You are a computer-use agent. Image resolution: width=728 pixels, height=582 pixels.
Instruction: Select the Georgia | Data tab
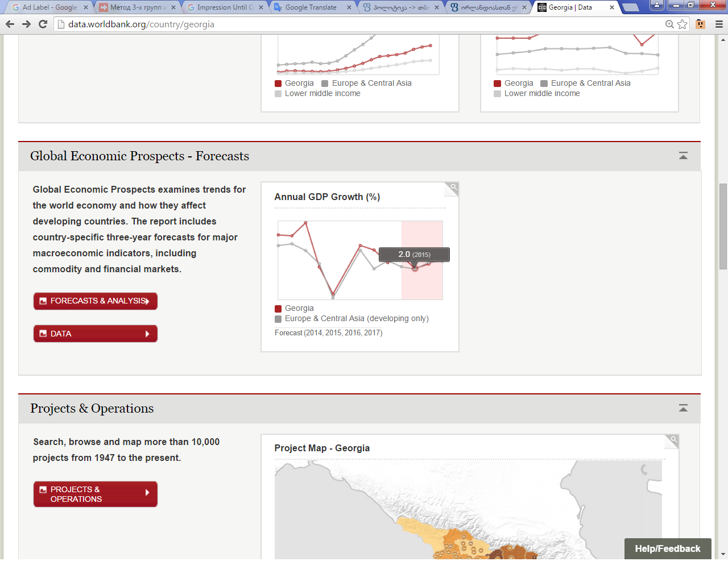tap(574, 7)
